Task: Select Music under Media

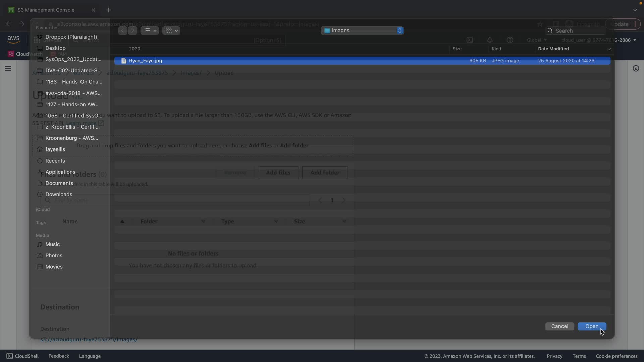Action: coord(52,244)
